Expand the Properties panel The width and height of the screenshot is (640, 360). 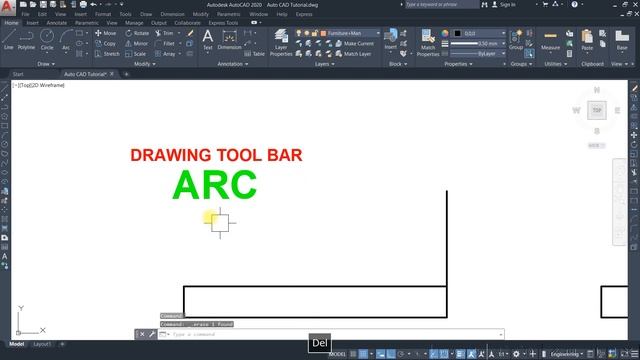458,64
